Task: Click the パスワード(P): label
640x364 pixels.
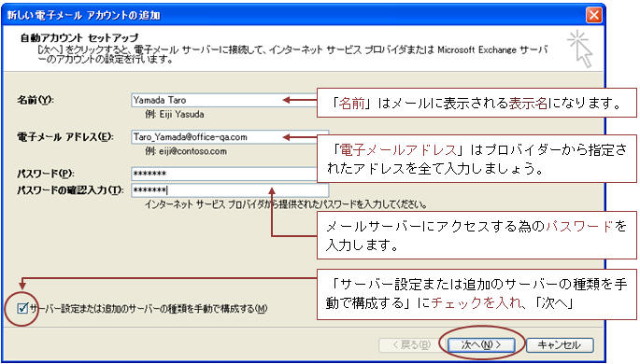Action: pos(45,174)
